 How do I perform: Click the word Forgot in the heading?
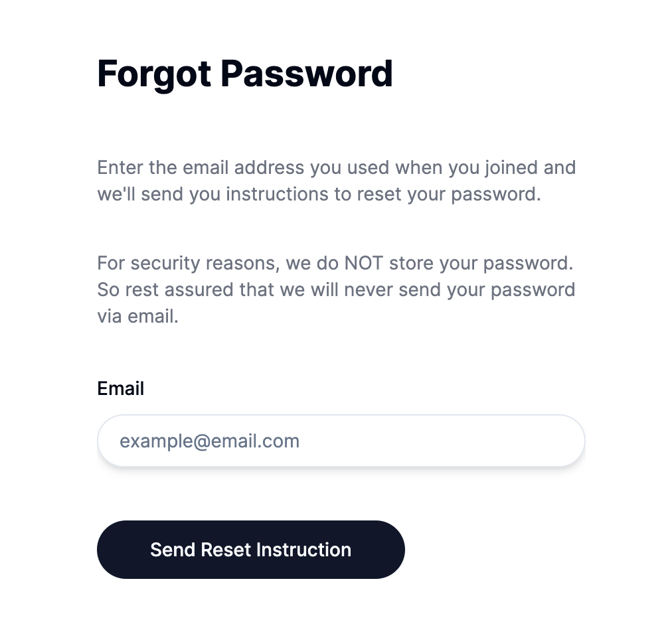[154, 73]
